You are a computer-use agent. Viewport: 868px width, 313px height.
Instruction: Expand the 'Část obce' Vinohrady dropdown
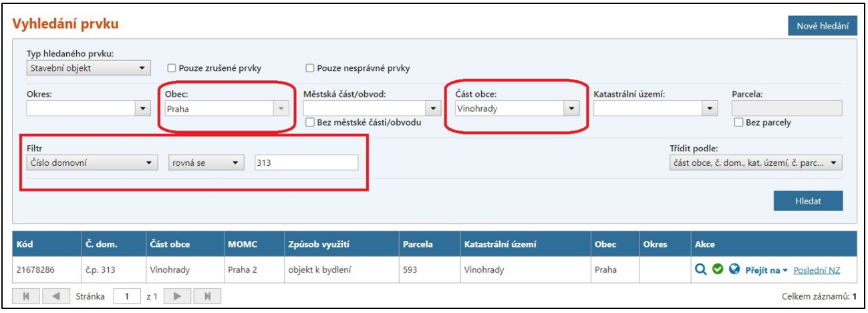[515, 108]
